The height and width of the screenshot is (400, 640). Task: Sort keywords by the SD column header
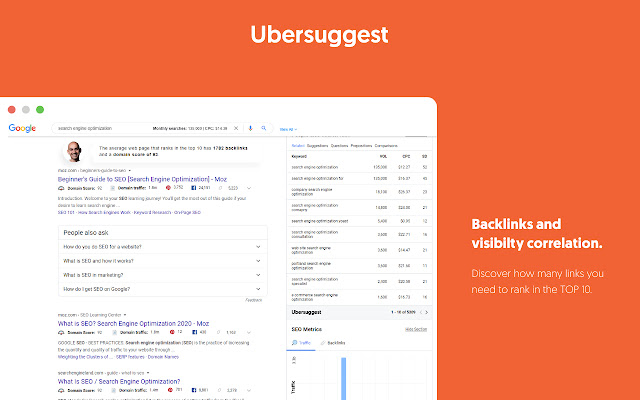[x=424, y=156]
